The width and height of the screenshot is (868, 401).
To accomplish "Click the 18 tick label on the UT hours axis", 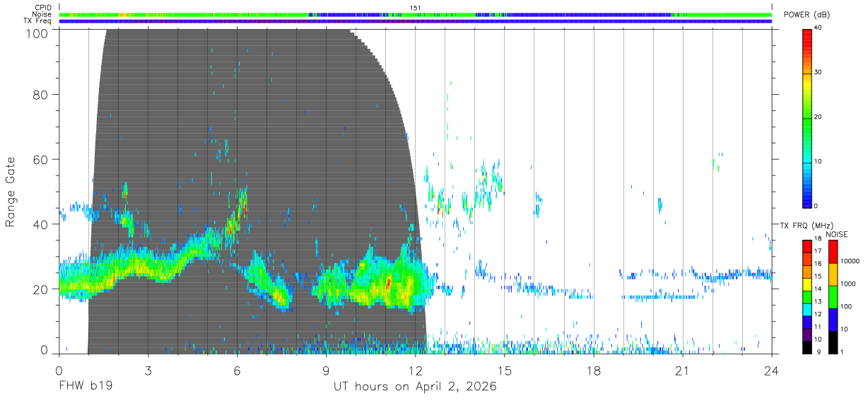I will (594, 371).
